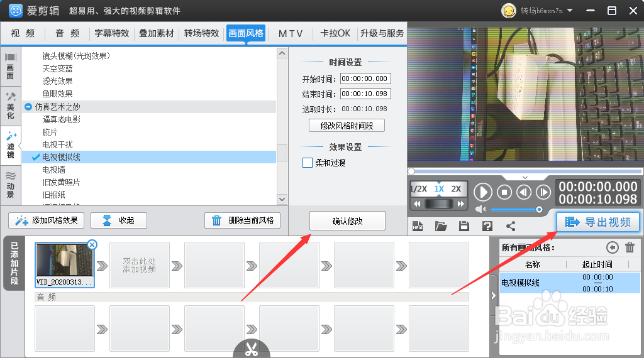Choose the 旧报纸 style
This screenshot has width=644, height=358.
pos(53,195)
